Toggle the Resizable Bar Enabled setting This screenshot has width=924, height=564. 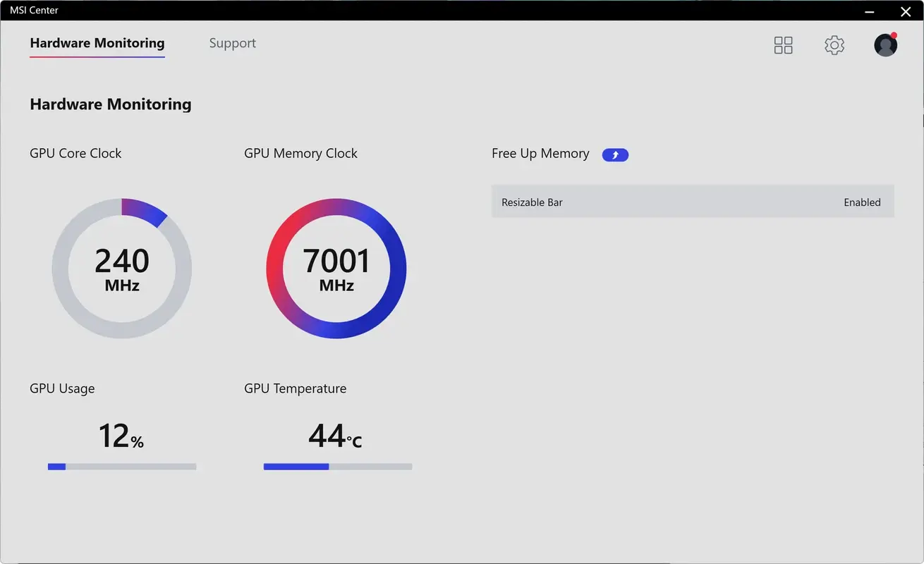[862, 202]
